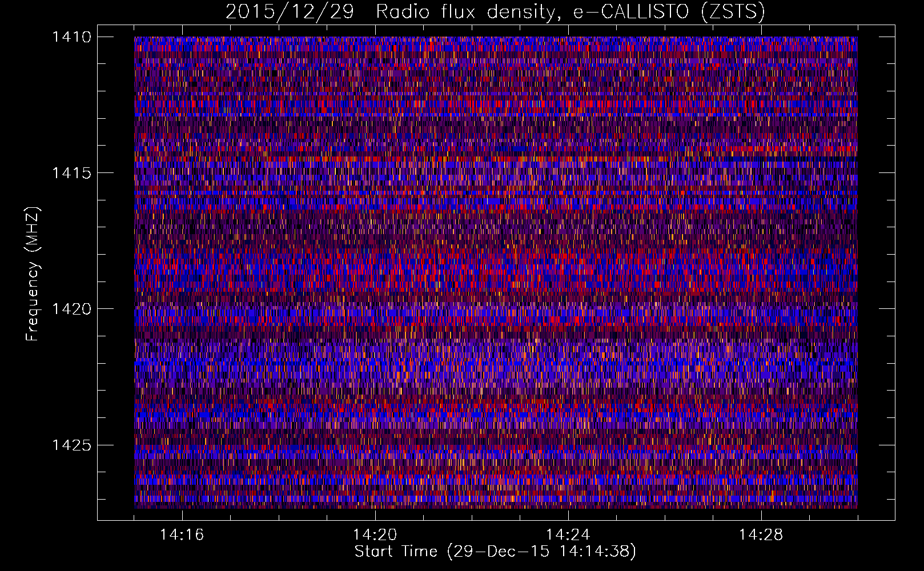Click the 1415 frequency axis label
The height and width of the screenshot is (571, 924).
(x=71, y=173)
